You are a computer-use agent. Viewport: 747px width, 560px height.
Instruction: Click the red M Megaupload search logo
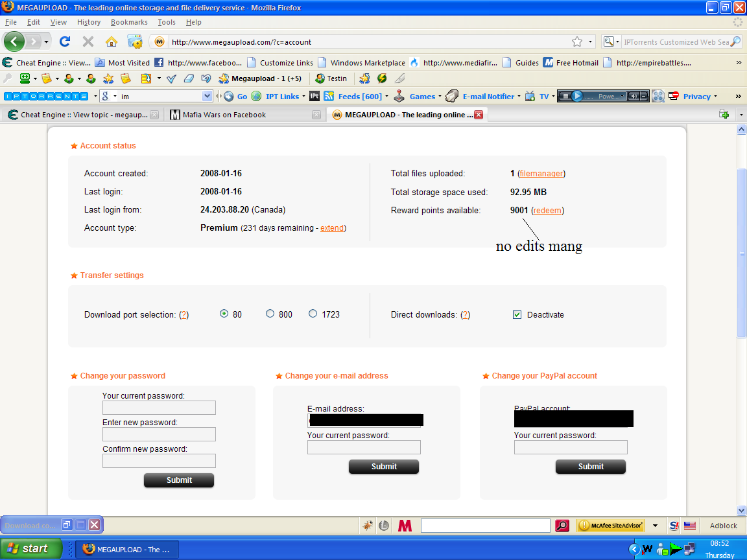point(405,526)
